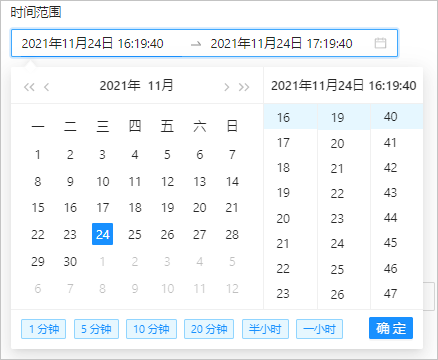Select second 46 in the seconds column
Screen dimensions: 438x360
(397, 268)
